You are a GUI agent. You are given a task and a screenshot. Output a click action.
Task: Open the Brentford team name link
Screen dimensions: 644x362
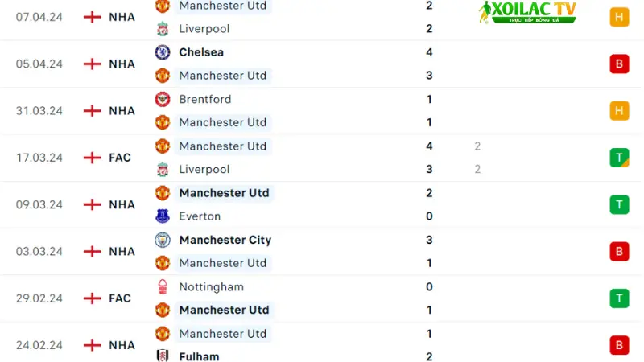point(205,99)
